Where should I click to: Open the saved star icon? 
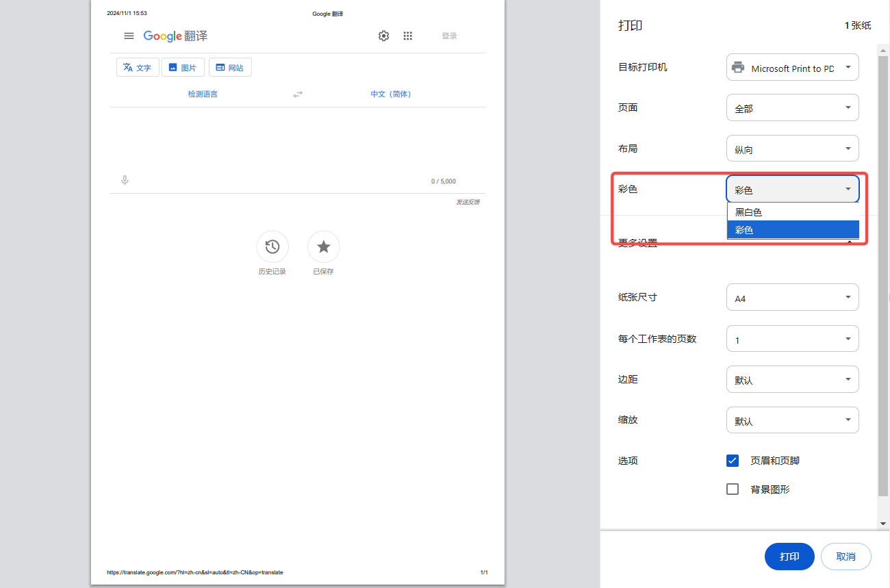324,247
